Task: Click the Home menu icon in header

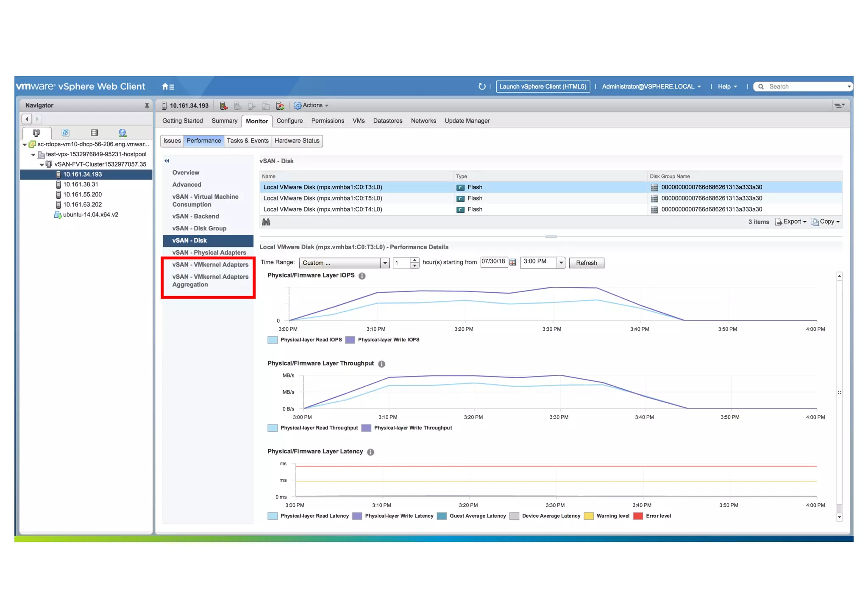Action: pyautogui.click(x=168, y=87)
